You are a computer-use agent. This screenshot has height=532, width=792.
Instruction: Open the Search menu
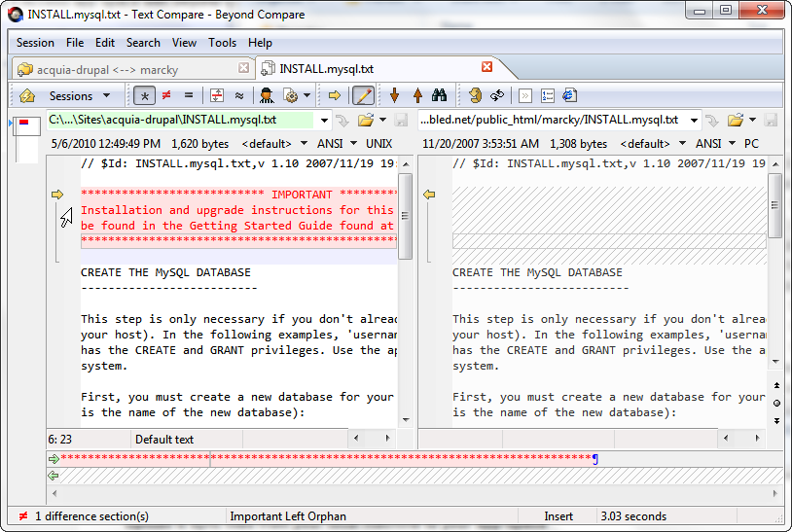coord(143,43)
